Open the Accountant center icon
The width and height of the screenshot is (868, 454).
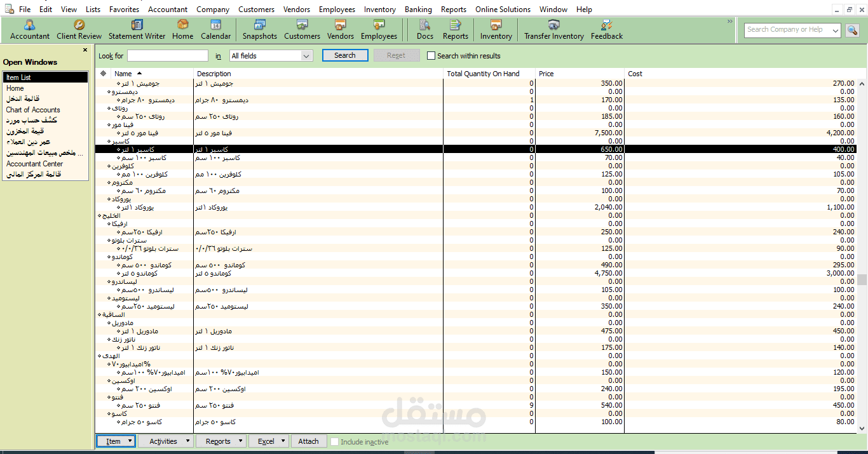[30, 30]
